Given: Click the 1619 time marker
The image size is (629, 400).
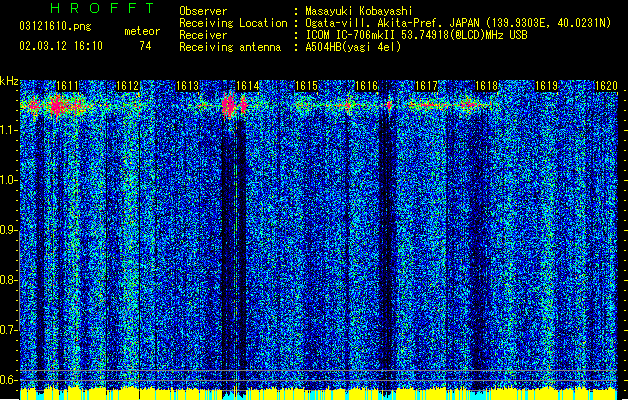Looking at the screenshot, I should tap(546, 86).
